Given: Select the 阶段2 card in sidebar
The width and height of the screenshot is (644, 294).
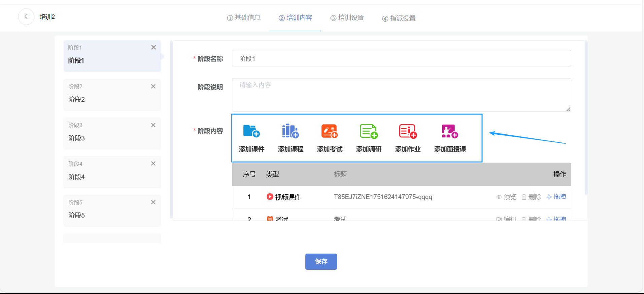Looking at the screenshot, I should point(112,95).
